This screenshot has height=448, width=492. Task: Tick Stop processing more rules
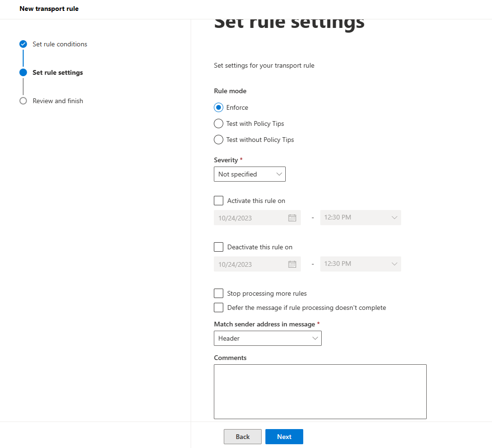(x=219, y=293)
